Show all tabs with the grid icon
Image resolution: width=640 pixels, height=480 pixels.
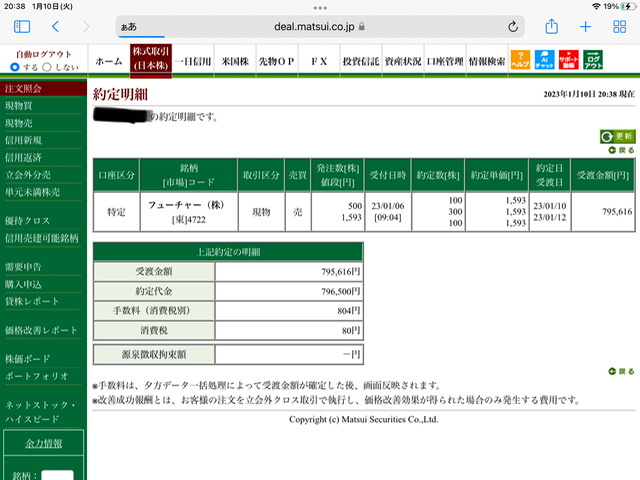[x=620, y=27]
